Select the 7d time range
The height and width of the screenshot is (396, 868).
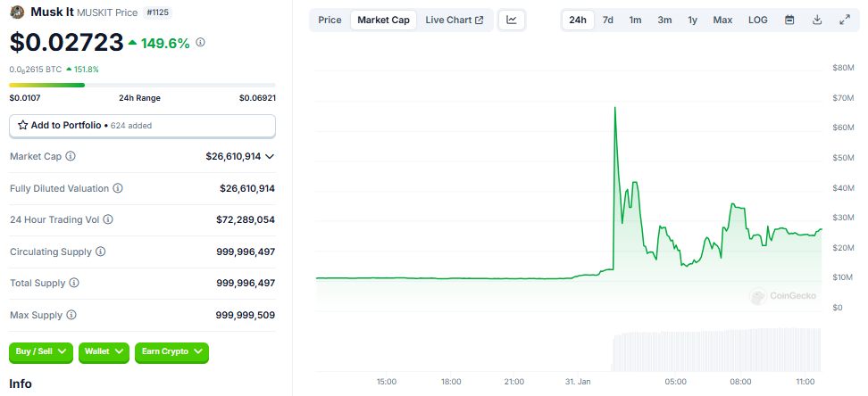click(x=607, y=20)
